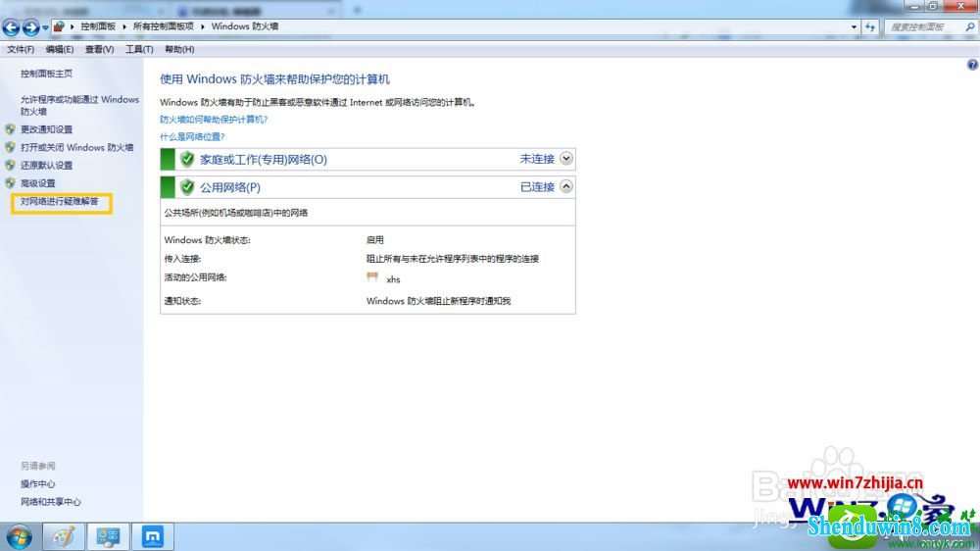Click green shield icon of 公用网络
Image resolution: width=980 pixels, height=551 pixels.
(x=187, y=187)
